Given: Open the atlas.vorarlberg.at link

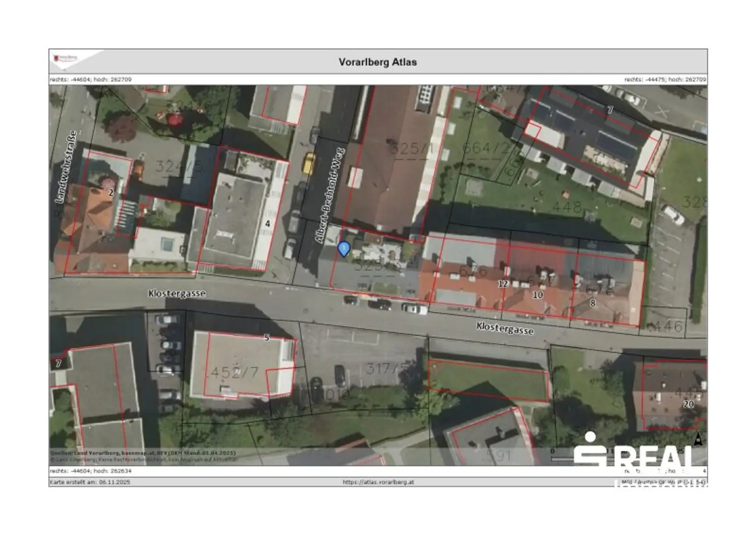Looking at the screenshot, I should click(378, 482).
